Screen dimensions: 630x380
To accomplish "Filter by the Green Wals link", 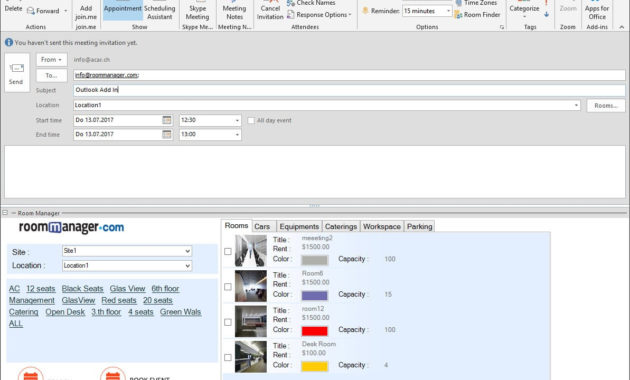I will tap(180, 312).
